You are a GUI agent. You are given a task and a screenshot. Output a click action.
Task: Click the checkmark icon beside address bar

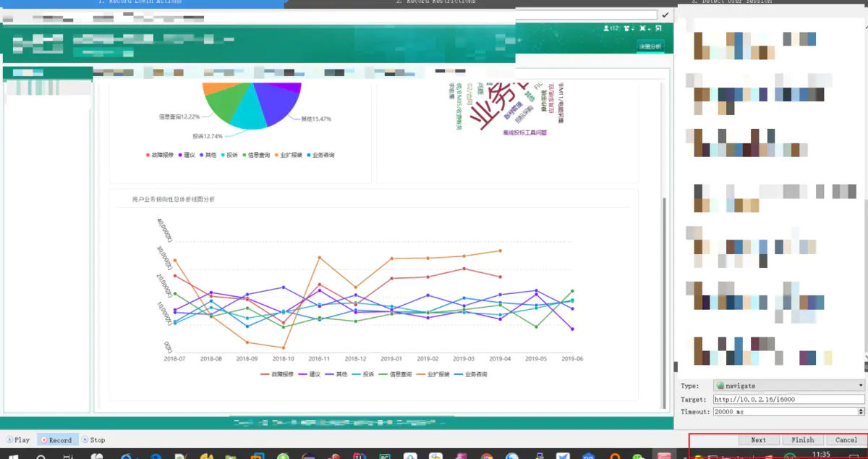665,14
